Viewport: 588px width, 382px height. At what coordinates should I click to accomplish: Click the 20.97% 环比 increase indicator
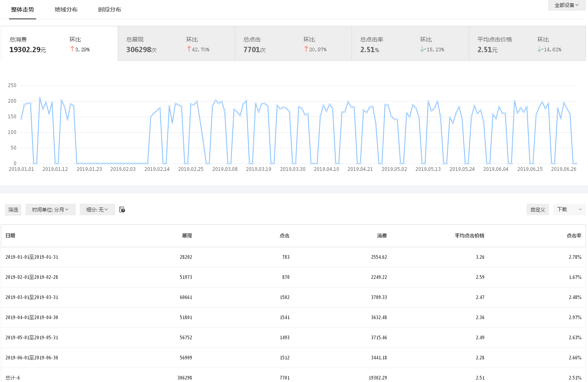[315, 49]
